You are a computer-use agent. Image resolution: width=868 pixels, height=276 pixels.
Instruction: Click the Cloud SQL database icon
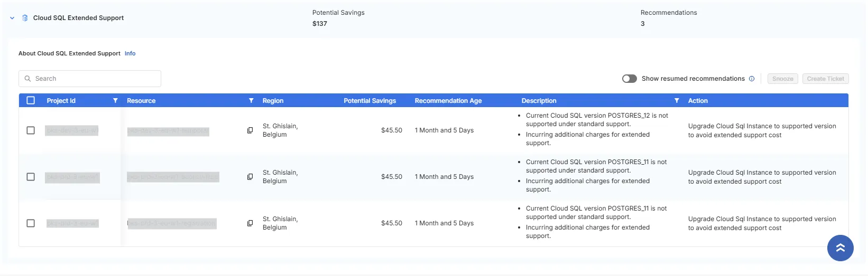(x=25, y=18)
